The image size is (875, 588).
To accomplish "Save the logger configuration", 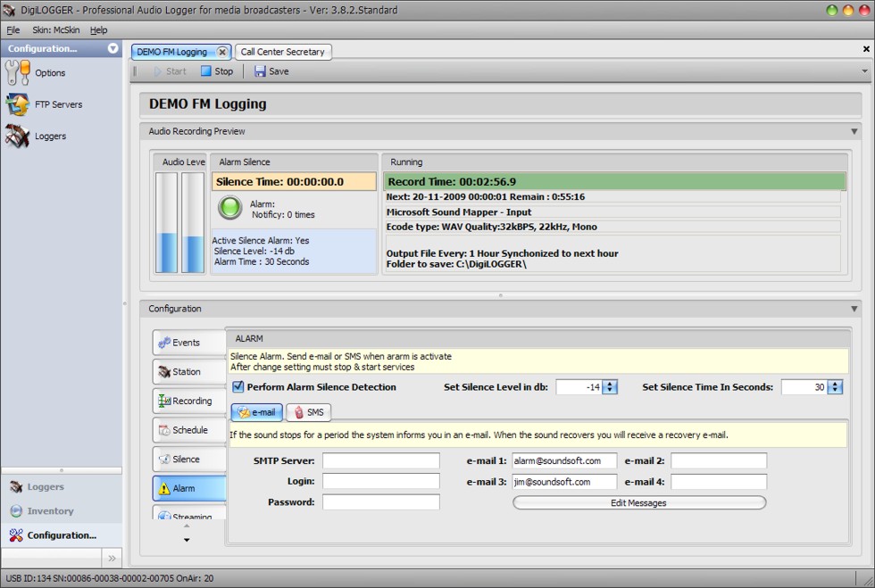I will click(272, 71).
